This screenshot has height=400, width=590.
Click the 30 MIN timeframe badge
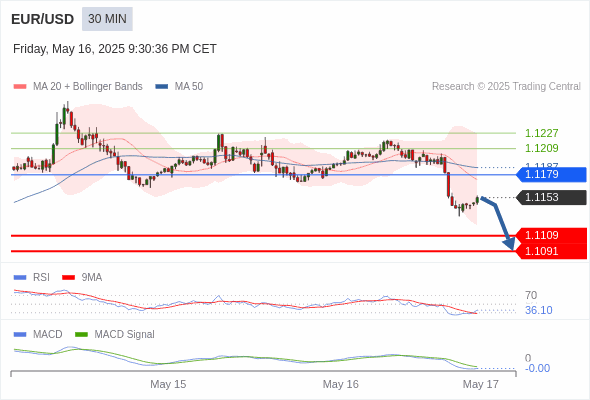(107, 19)
